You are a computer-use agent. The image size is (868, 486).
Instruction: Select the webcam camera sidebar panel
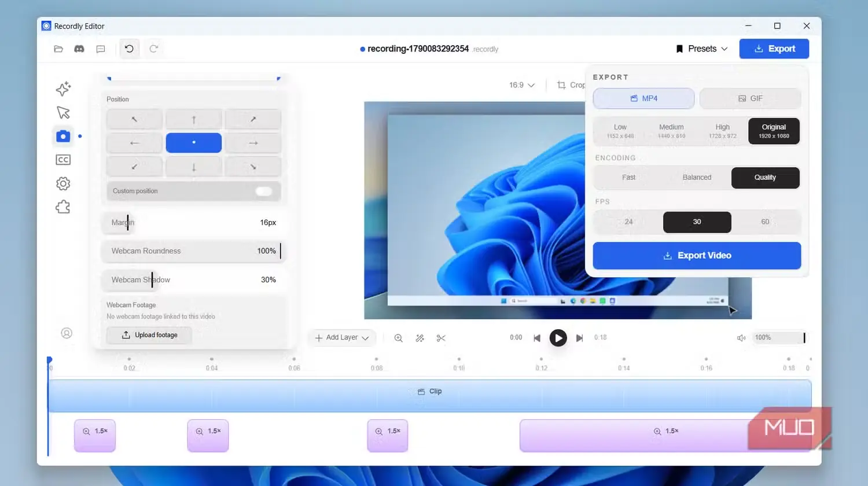(63, 136)
